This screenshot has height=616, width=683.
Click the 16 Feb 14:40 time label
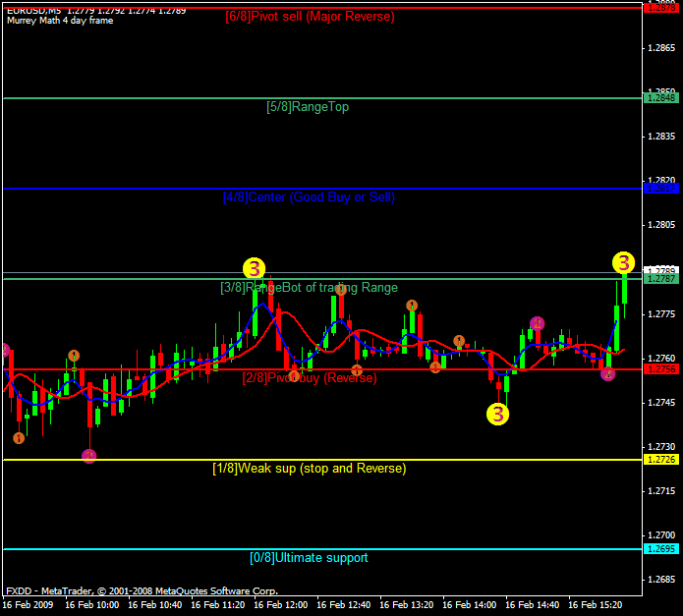point(533,604)
